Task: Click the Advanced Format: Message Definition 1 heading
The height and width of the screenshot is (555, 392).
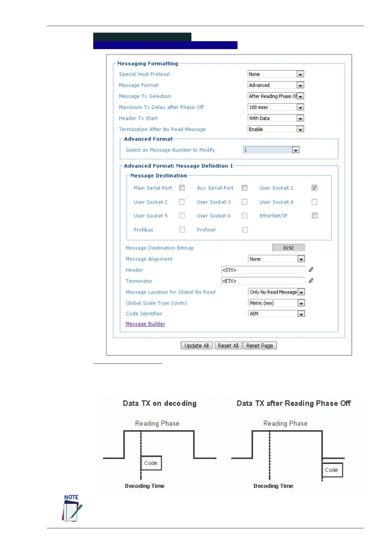Action: (x=178, y=166)
